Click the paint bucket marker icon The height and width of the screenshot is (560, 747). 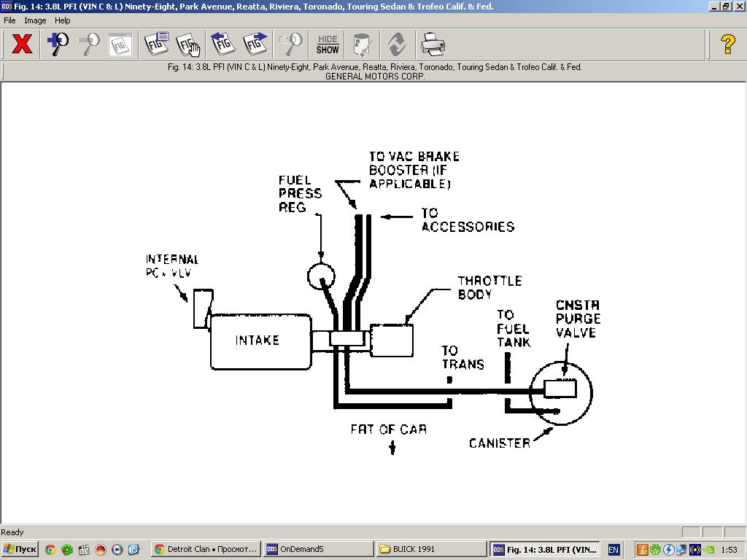[363, 44]
